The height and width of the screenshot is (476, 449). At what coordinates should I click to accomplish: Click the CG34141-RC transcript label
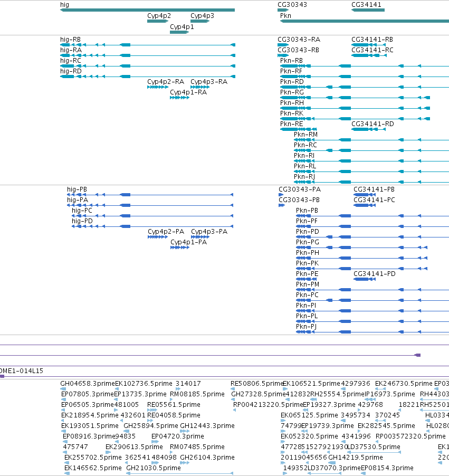point(372,50)
